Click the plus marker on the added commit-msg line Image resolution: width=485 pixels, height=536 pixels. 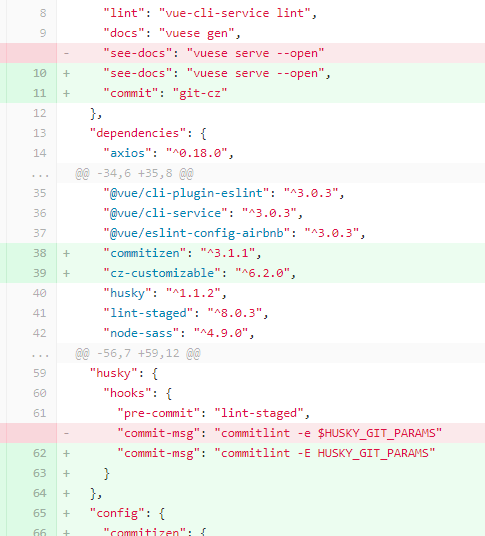[x=66, y=454]
